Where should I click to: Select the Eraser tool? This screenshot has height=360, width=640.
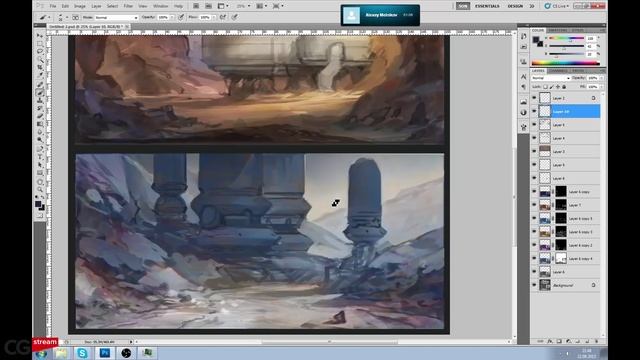coord(40,116)
